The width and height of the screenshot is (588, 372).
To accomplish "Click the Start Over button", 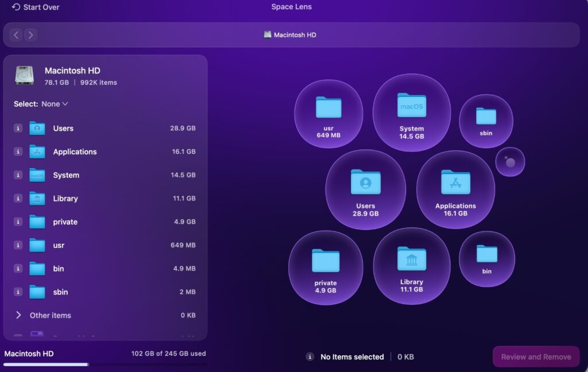I will click(x=36, y=7).
